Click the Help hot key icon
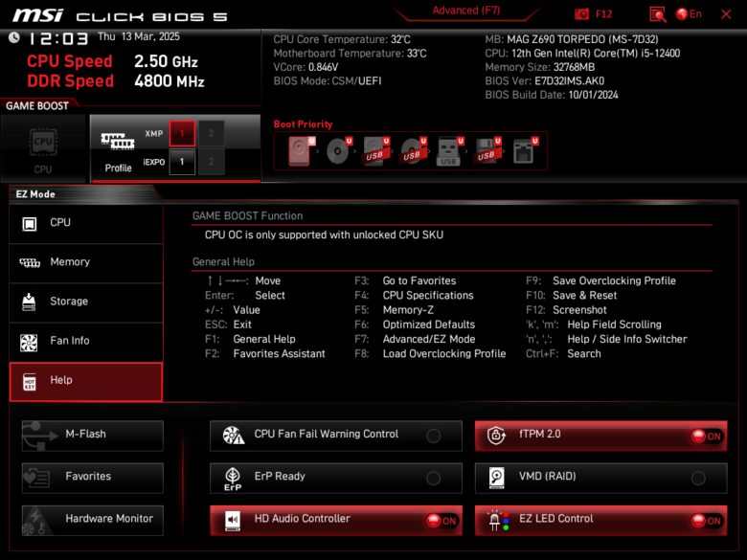Image resolution: width=747 pixels, height=560 pixels. click(30, 381)
